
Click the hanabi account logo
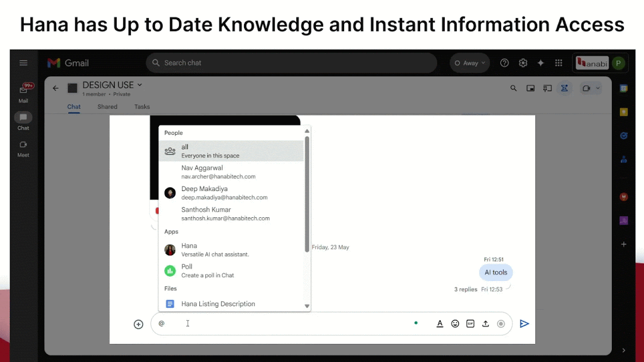(592, 63)
